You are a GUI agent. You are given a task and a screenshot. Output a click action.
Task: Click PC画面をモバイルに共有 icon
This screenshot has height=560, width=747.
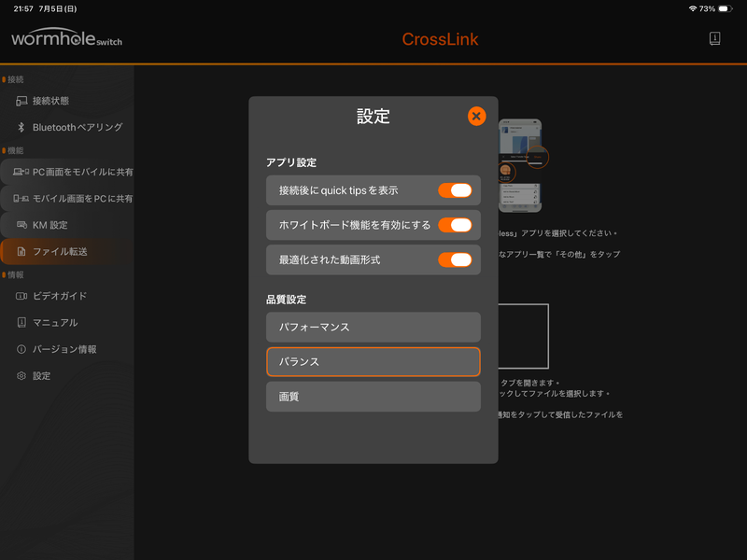(21, 172)
